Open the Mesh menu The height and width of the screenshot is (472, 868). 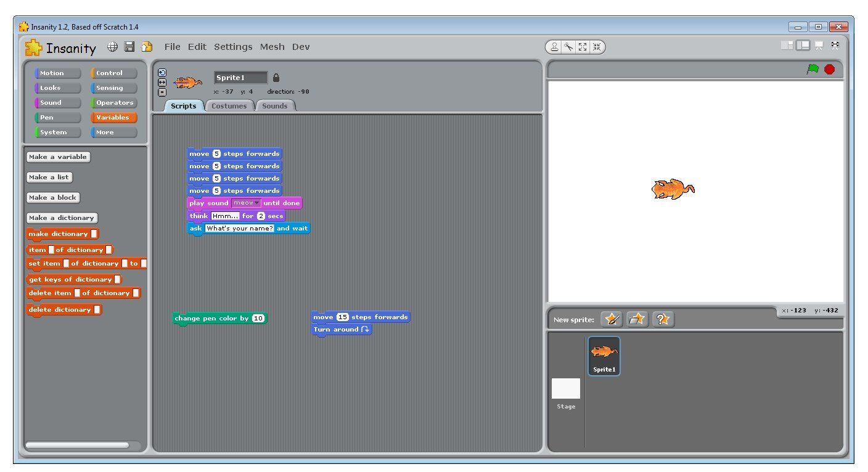click(272, 47)
